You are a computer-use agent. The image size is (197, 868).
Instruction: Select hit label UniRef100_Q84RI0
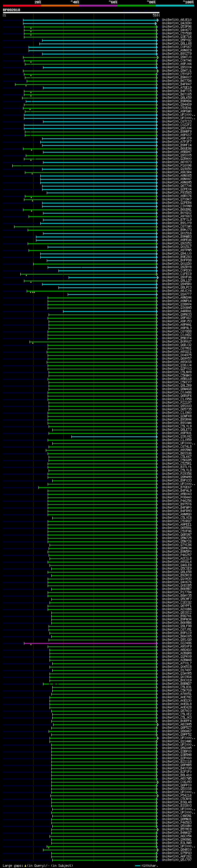[177, 850]
